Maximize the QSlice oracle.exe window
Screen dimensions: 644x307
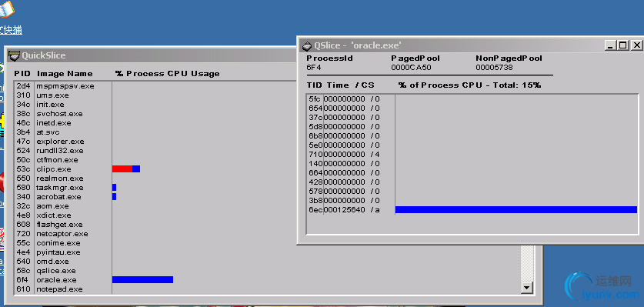(623, 45)
